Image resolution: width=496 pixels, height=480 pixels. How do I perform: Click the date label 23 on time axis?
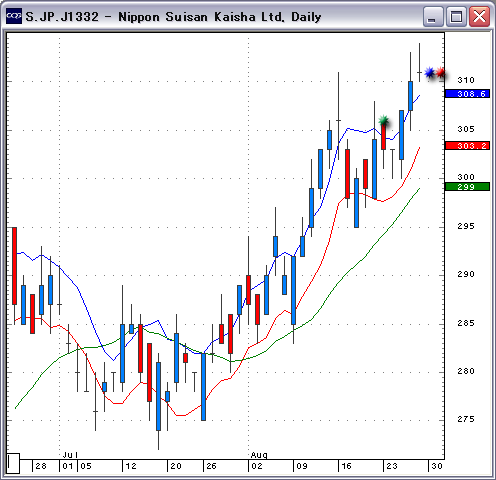coord(392,466)
